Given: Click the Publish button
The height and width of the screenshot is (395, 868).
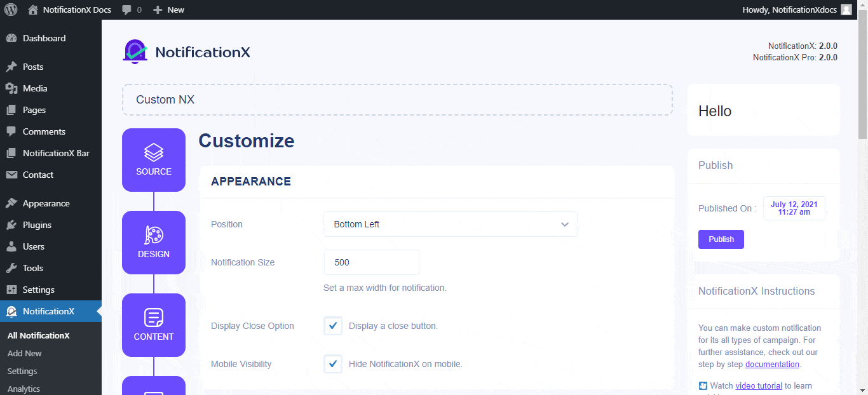Looking at the screenshot, I should click(721, 239).
